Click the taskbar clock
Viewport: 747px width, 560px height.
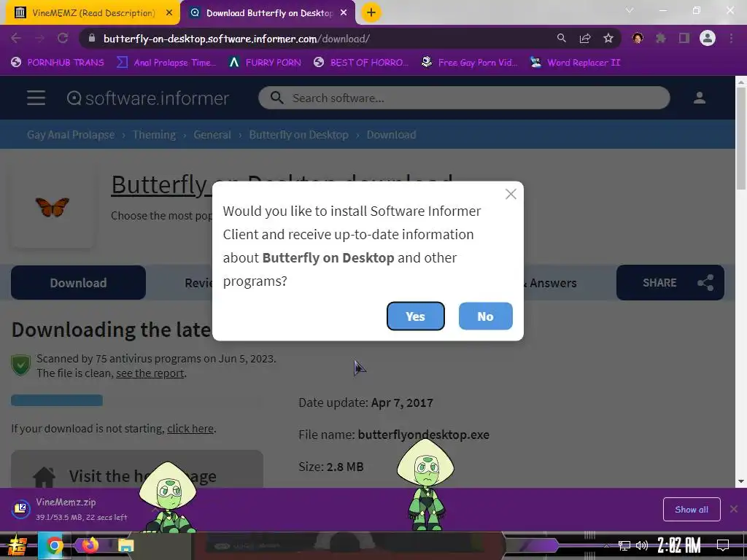point(679,545)
